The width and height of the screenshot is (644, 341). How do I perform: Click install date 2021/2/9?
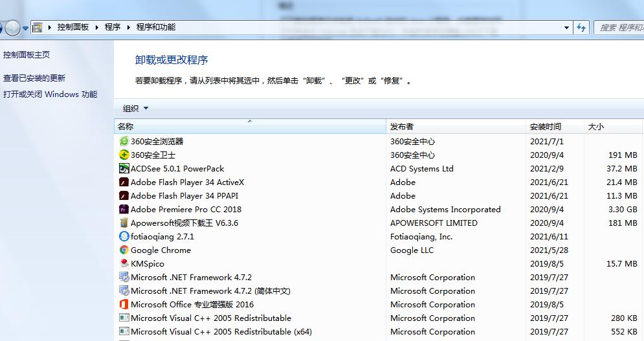(x=547, y=168)
